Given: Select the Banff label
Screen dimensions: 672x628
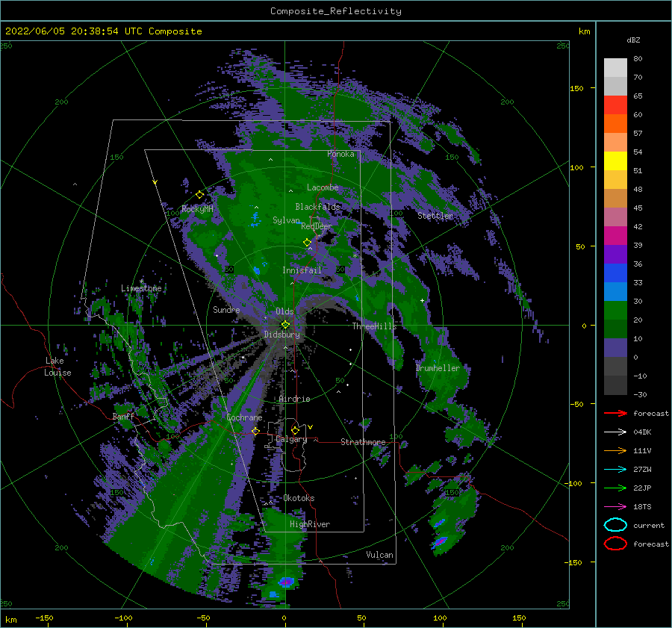Looking at the screenshot, I should coord(123,416).
